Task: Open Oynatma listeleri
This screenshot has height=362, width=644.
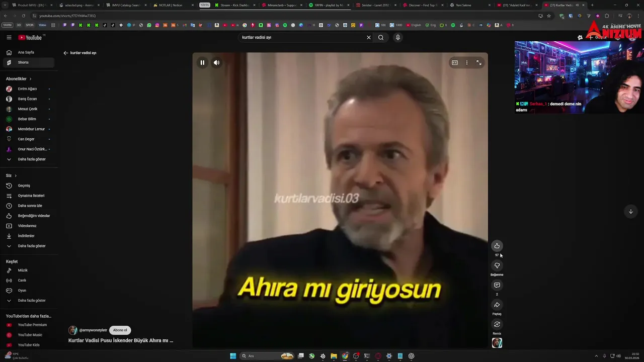Action: 29,196
